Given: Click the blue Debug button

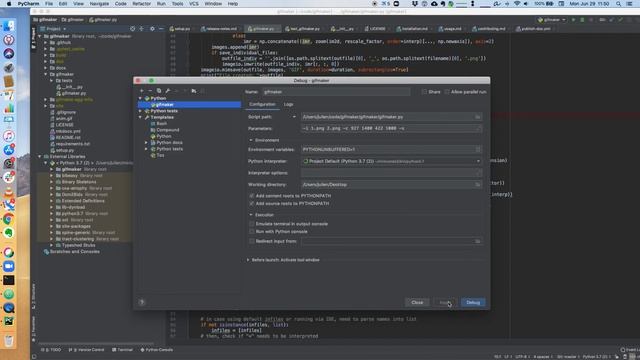Looking at the screenshot, I should click(x=473, y=302).
